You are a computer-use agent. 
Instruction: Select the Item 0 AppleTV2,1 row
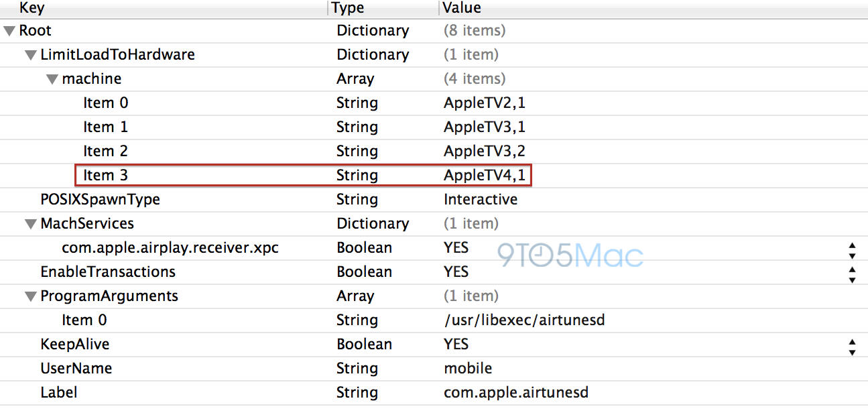434,103
